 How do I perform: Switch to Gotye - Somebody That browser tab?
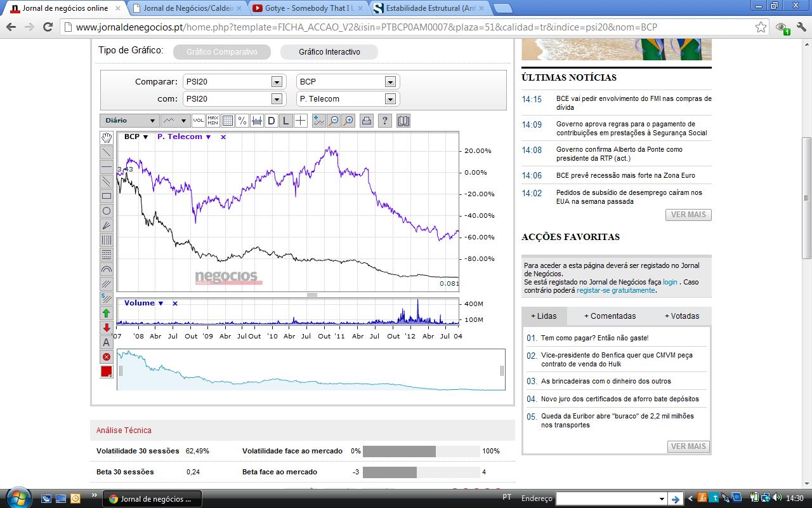307,8
